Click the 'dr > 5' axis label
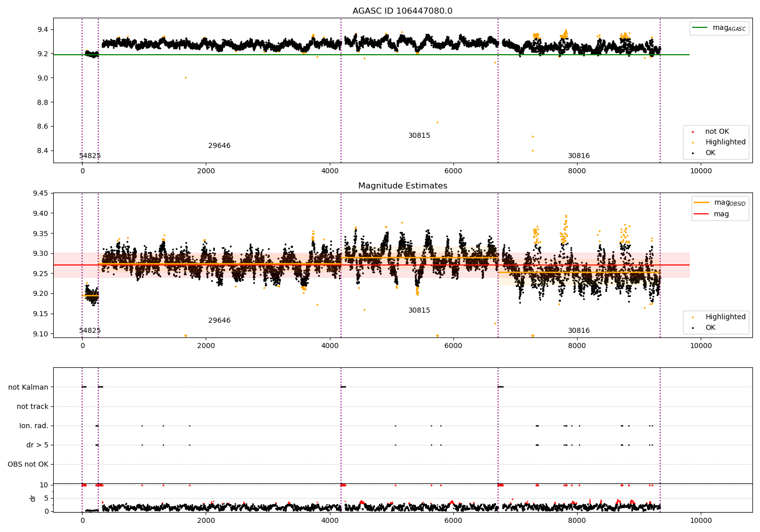760x532 pixels. tap(37, 445)
